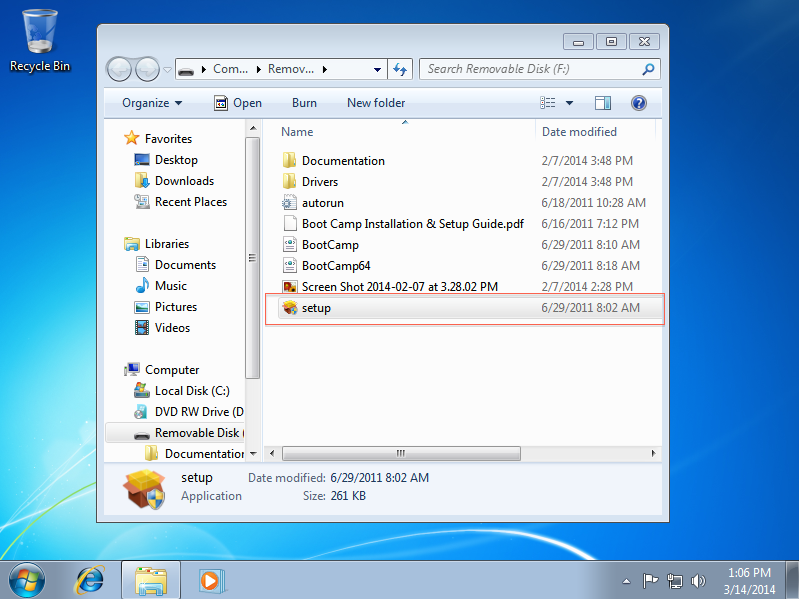The height and width of the screenshot is (599, 799).
Task: Open the recent pages dropdown arrow
Action: (167, 70)
